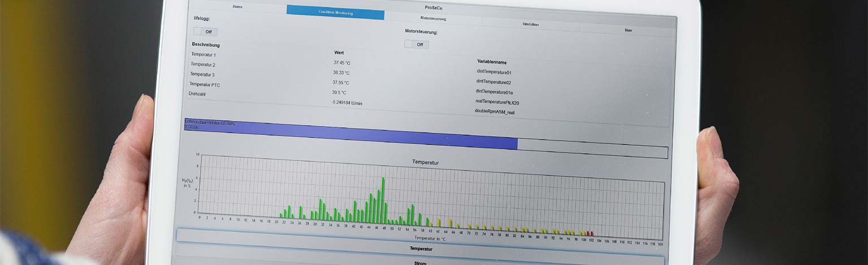Screen dimensions: 868x265
Task: Click the lifelogg: label
Action: (x=202, y=19)
